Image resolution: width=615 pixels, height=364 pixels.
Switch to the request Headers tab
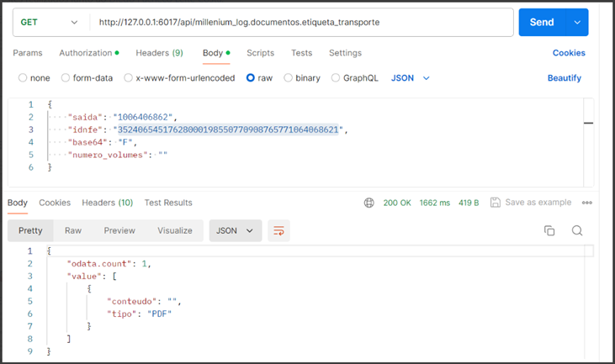pos(159,53)
